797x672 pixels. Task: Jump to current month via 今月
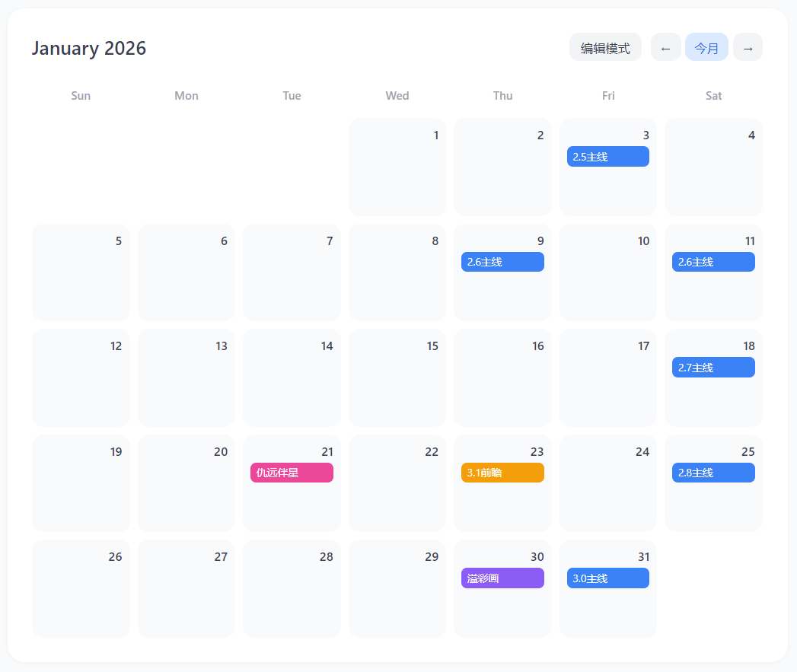706,48
